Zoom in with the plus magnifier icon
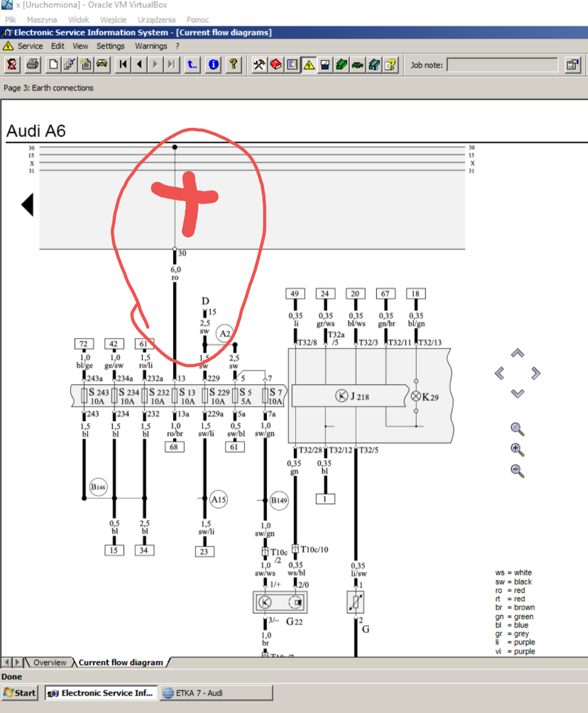This screenshot has height=713, width=588. [x=518, y=450]
